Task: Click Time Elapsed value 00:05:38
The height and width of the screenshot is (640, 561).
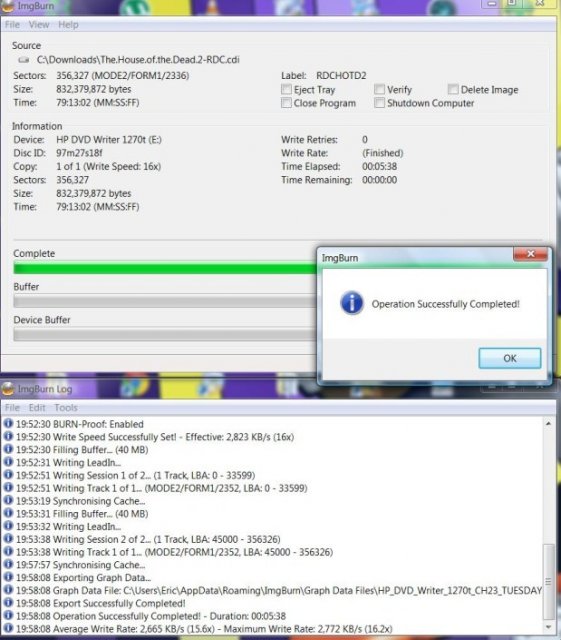Action: [x=379, y=167]
